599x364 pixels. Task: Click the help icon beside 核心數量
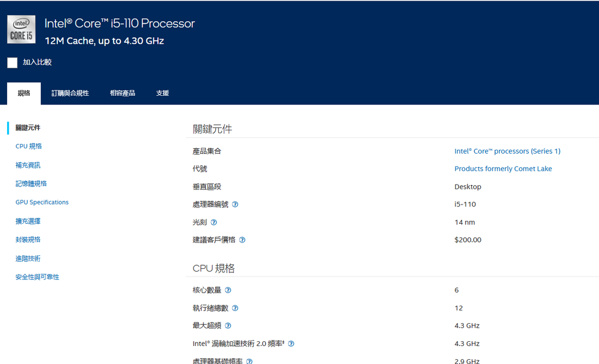[228, 290]
